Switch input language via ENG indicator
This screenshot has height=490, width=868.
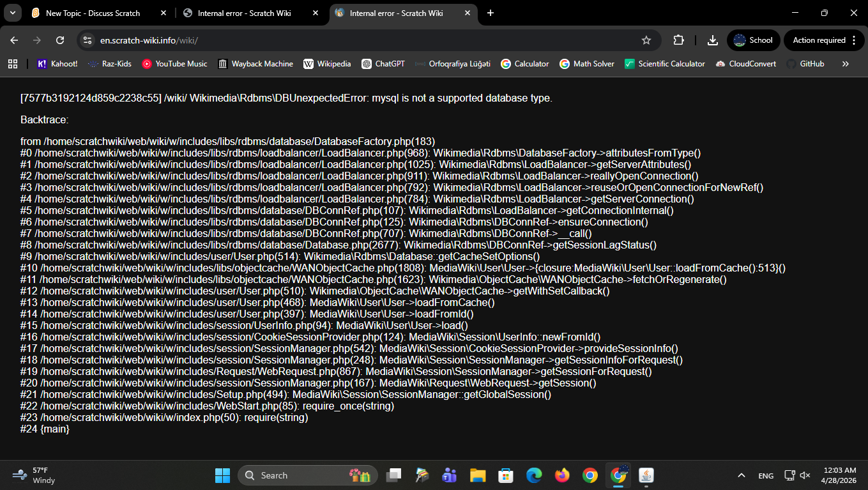click(766, 475)
